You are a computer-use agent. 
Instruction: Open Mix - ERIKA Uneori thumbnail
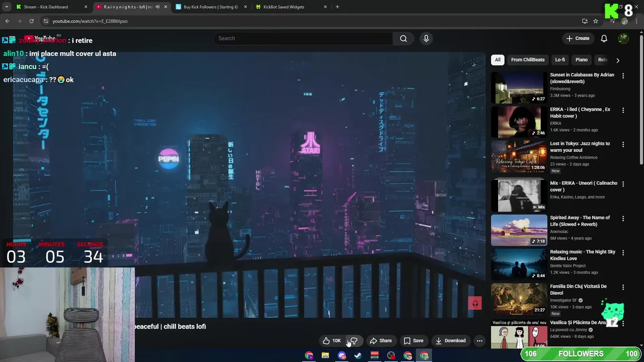click(x=519, y=195)
